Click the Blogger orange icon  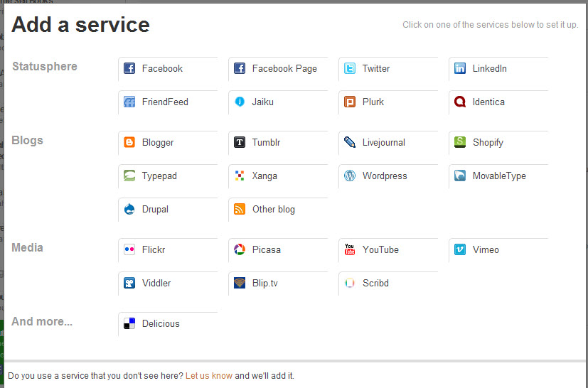129,142
